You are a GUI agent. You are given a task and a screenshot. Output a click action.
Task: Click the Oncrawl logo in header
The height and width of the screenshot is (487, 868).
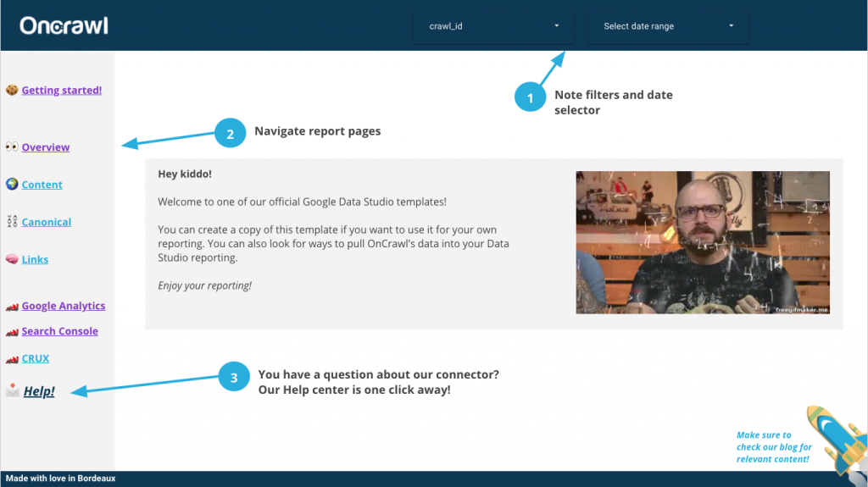[64, 25]
